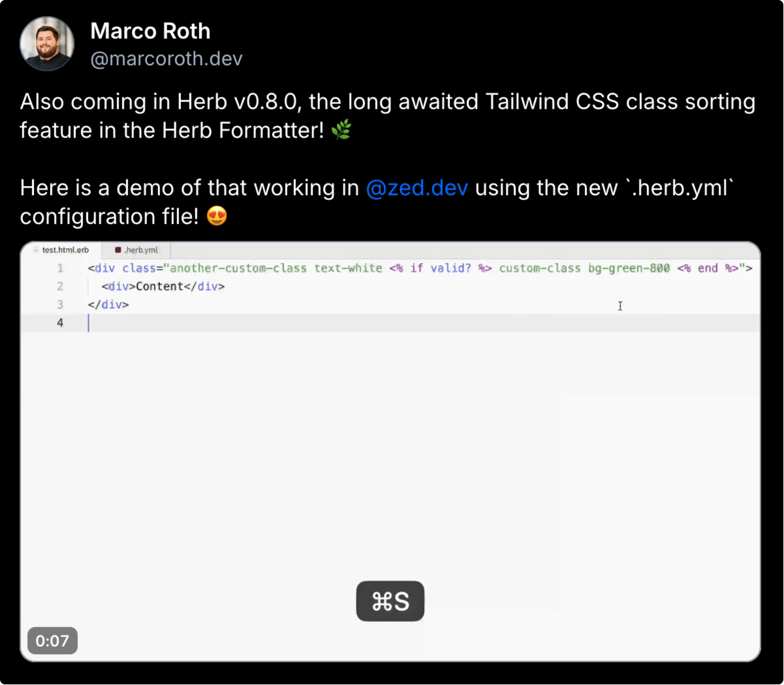The height and width of the screenshot is (685, 784).
Task: Click the 0:07 video duration badge
Action: click(52, 640)
